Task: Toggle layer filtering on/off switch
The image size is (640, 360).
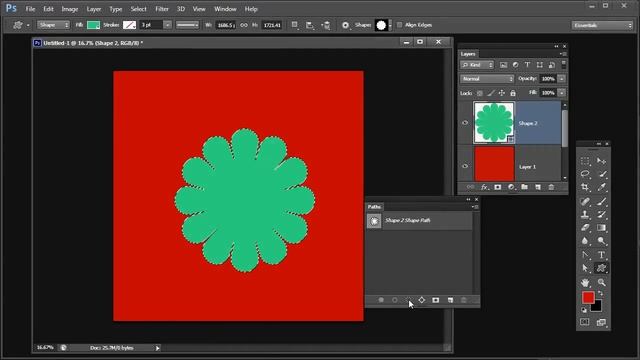Action: tap(564, 64)
